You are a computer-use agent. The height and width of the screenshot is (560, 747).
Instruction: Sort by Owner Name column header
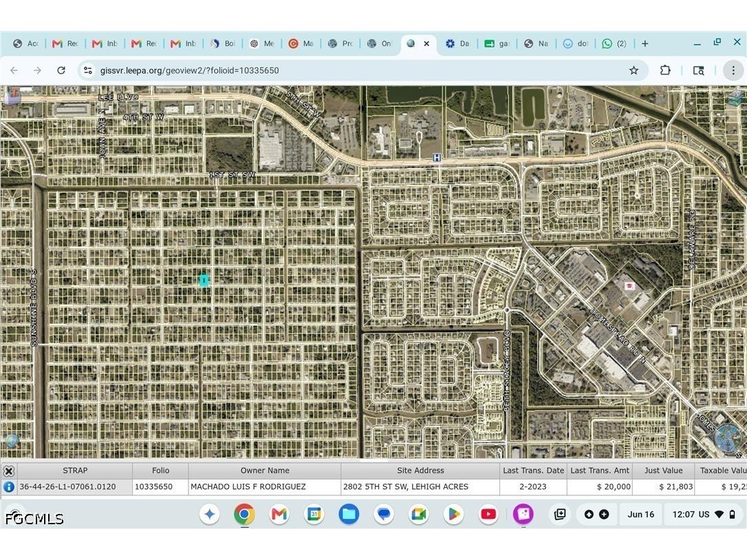264,471
